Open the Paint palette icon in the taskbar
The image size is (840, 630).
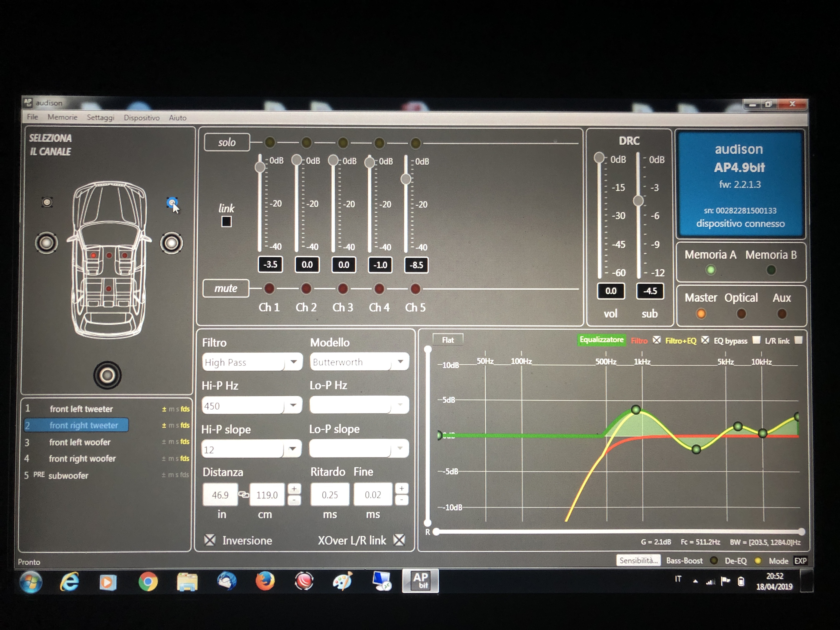(x=342, y=581)
